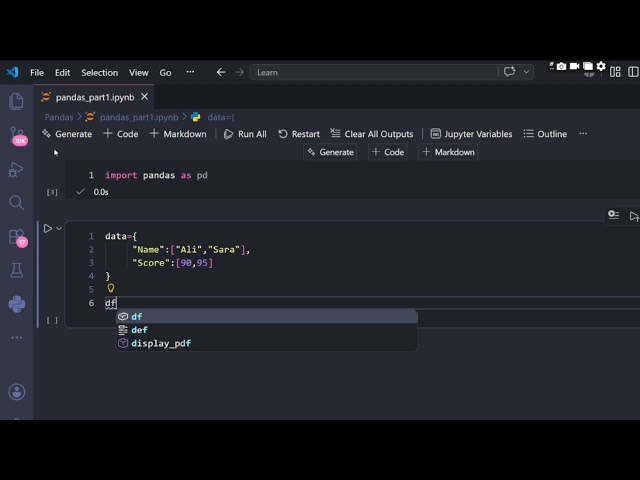
Task: Open Run and Debug view
Action: click(x=16, y=170)
